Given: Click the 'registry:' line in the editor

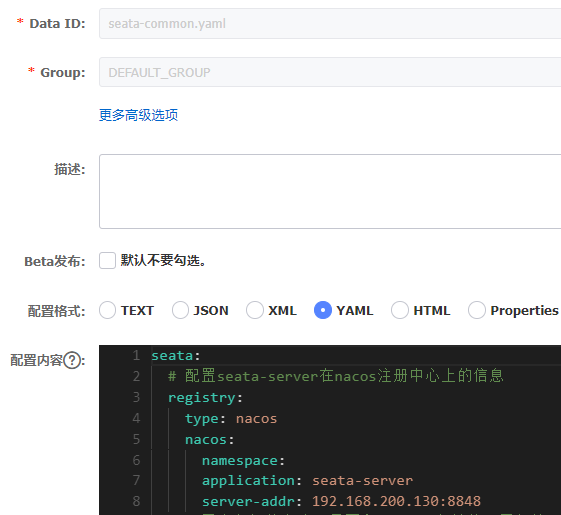Looking at the screenshot, I should [205, 398].
